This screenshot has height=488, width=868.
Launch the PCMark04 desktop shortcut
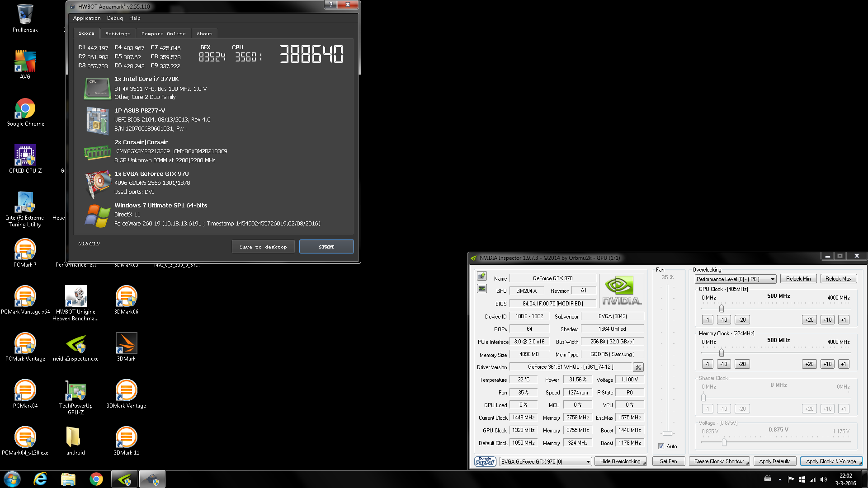[x=25, y=394]
